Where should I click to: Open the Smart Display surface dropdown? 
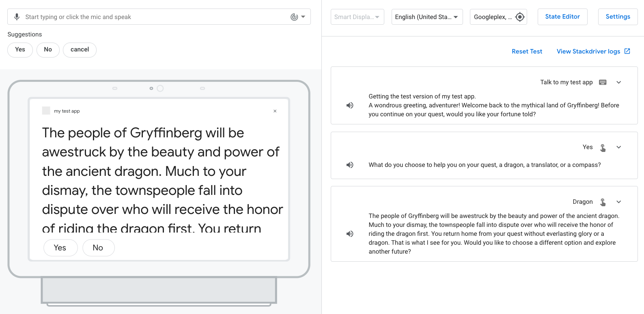pyautogui.click(x=357, y=17)
